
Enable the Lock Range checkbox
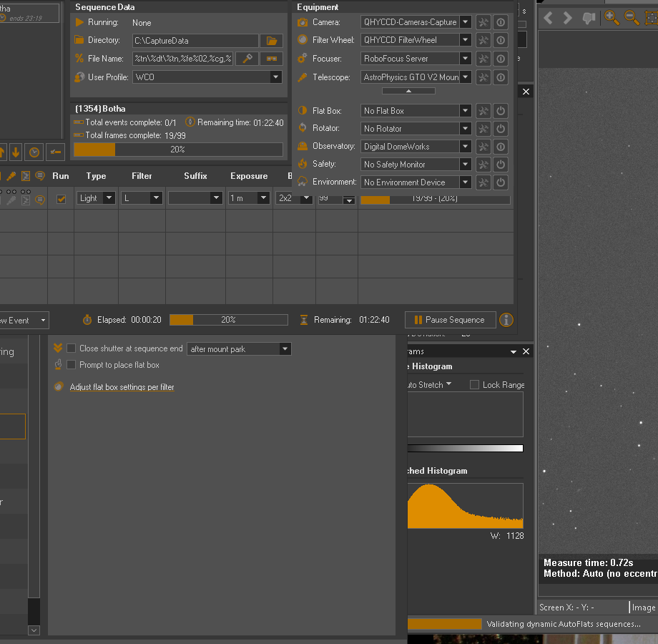click(474, 385)
